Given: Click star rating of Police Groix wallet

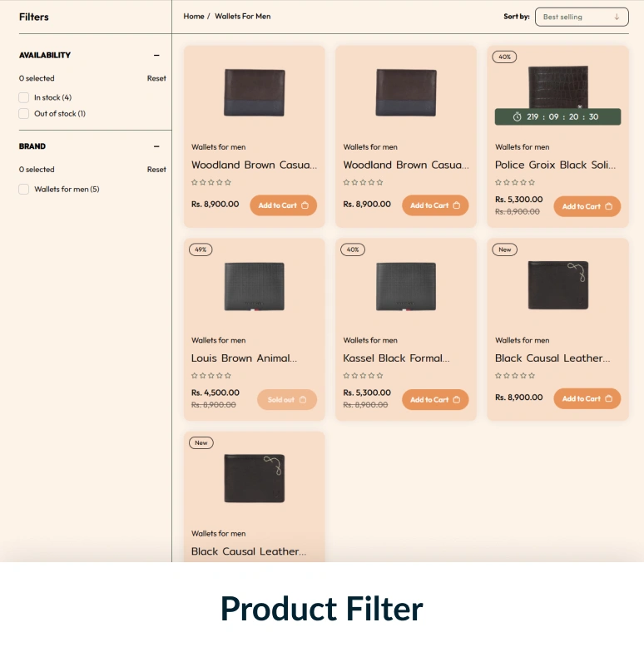Looking at the screenshot, I should click(514, 182).
